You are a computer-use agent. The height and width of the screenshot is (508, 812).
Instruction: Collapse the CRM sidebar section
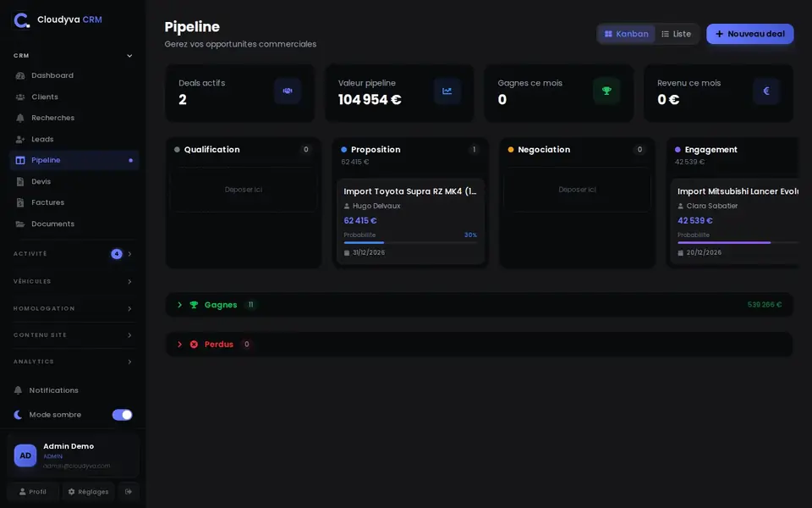73,56
